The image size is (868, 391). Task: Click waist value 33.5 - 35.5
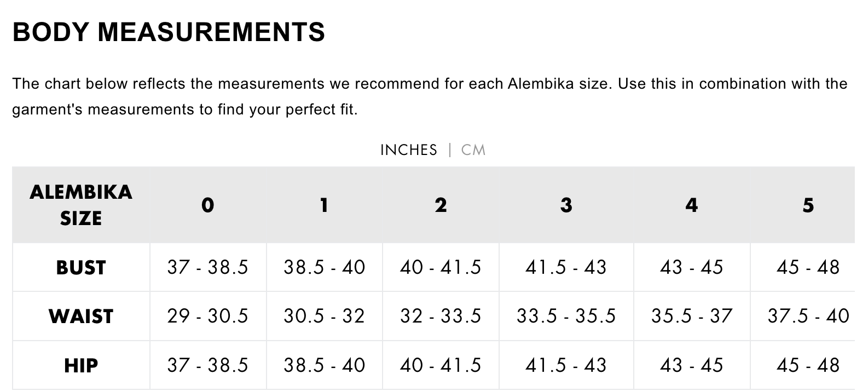(566, 316)
